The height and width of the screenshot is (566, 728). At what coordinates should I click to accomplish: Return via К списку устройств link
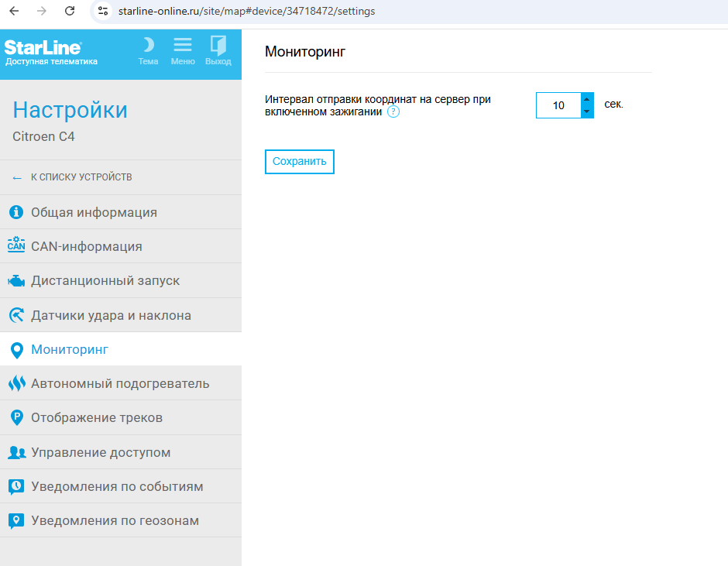pos(81,177)
